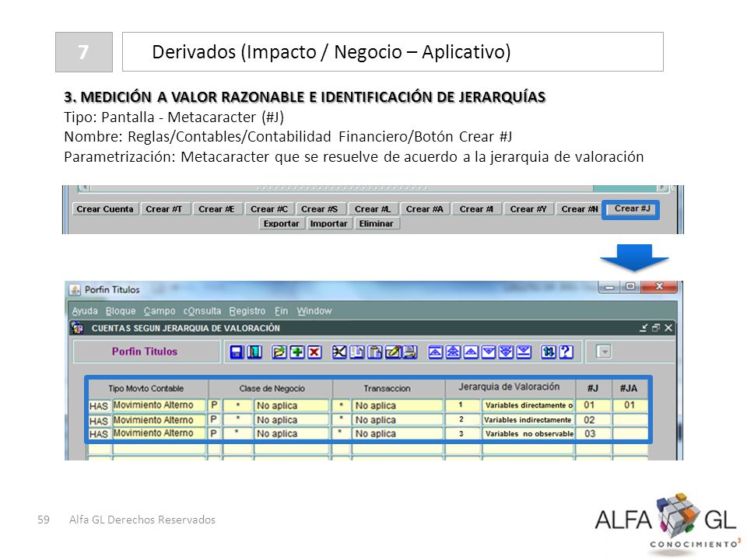Open the Campo menu
This screenshot has height=560, width=747.
160,311
